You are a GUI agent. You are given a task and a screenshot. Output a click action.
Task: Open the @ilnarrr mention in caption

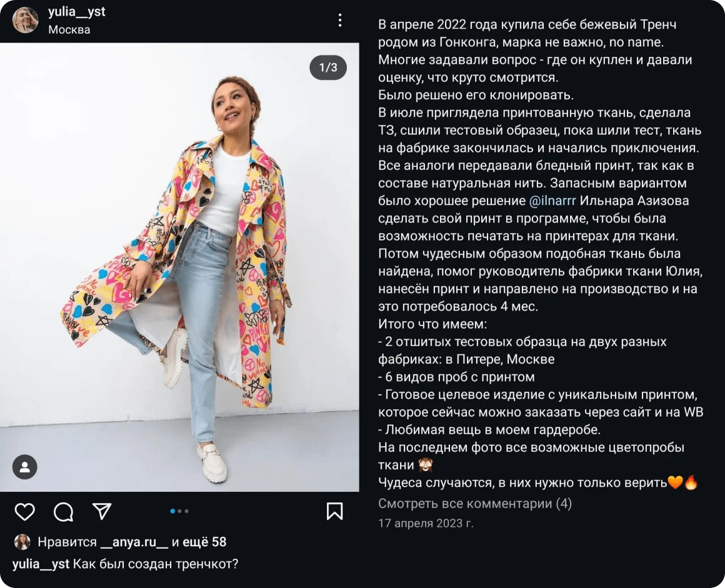[552, 201]
